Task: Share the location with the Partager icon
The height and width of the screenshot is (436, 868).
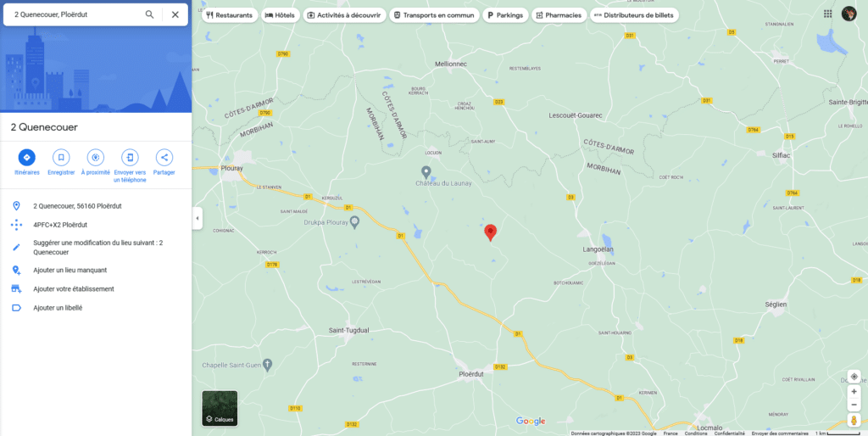Action: (164, 157)
